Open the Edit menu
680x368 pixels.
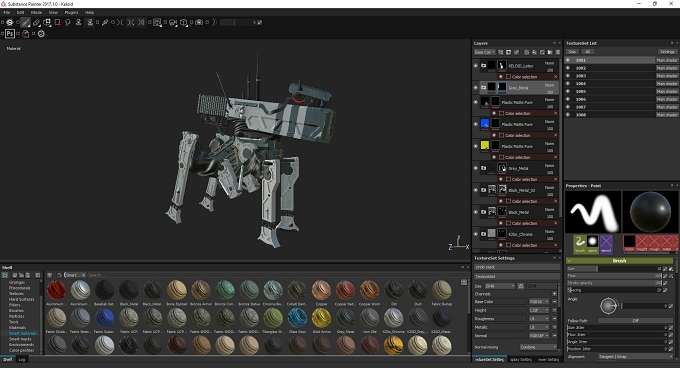point(20,13)
